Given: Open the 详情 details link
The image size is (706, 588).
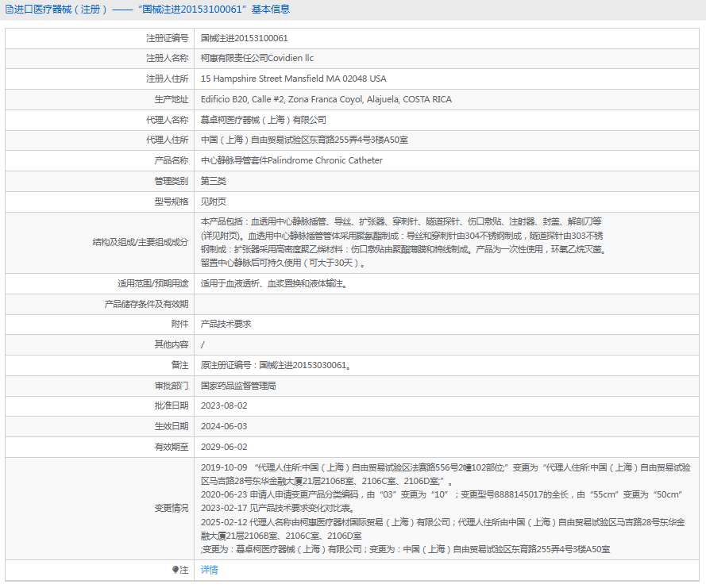Looking at the screenshot, I should (x=210, y=570).
